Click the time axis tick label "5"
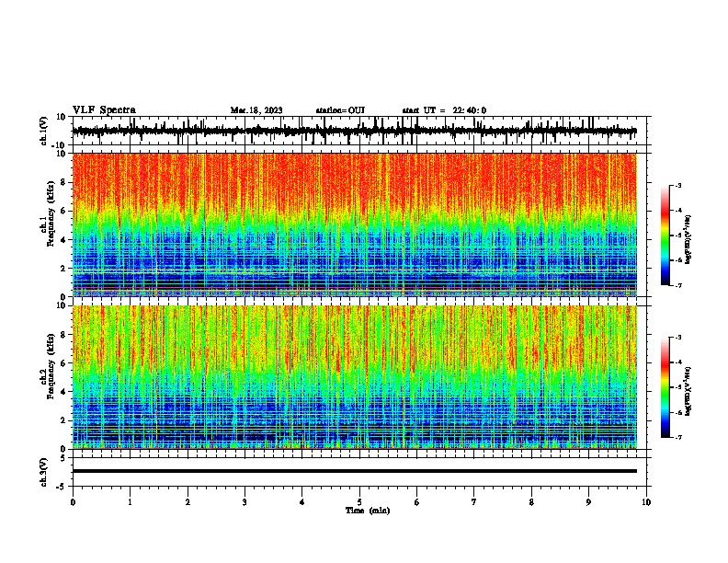The image size is (728, 563). 359,502
